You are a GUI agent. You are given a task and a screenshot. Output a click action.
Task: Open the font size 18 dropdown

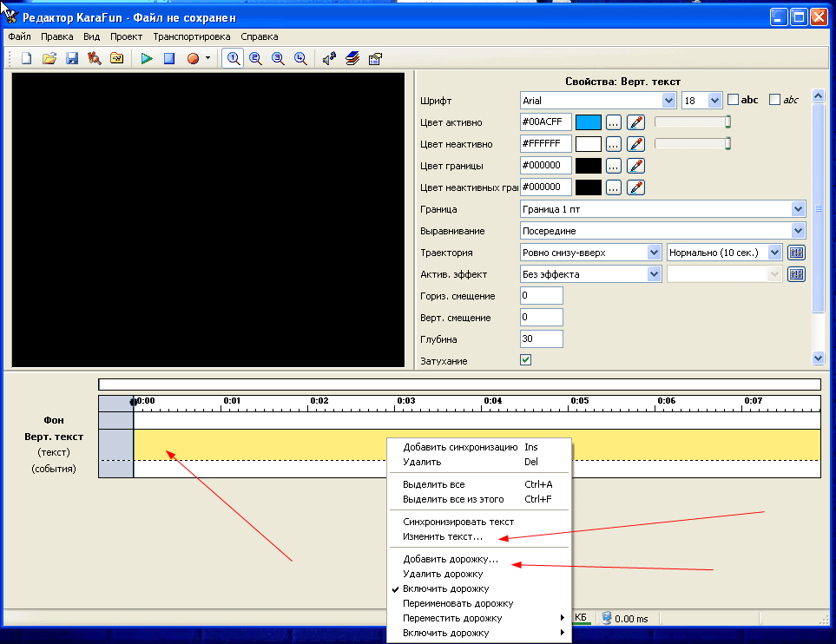coord(715,100)
